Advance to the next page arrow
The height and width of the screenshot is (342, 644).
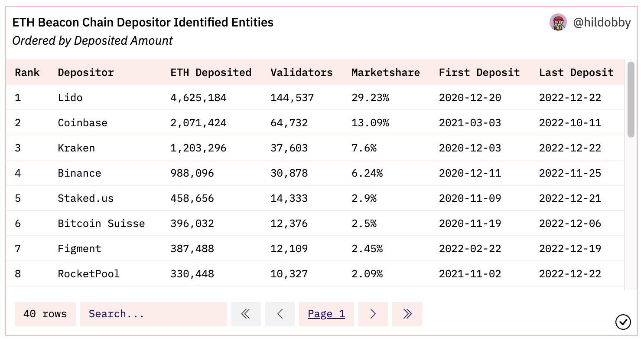tap(373, 314)
